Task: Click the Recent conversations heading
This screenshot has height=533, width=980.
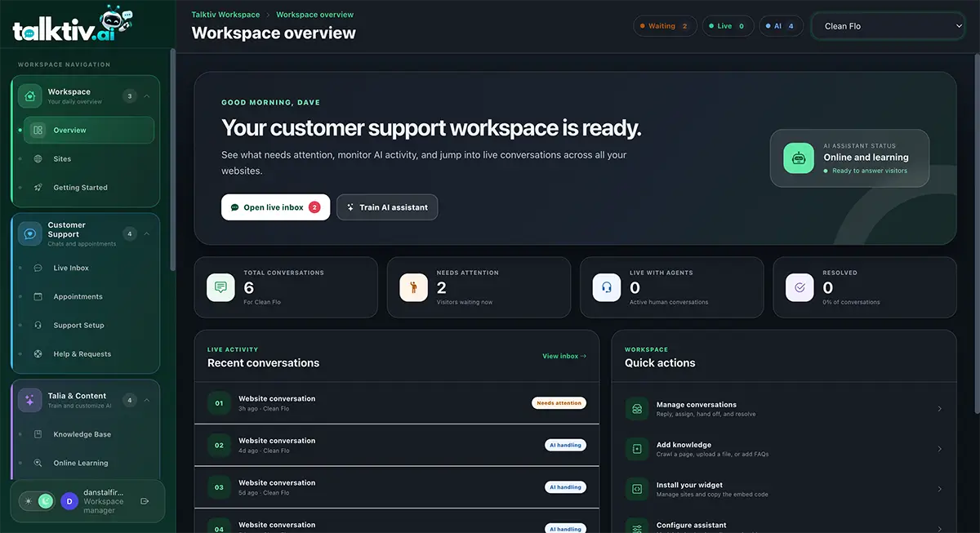Action: [x=263, y=363]
